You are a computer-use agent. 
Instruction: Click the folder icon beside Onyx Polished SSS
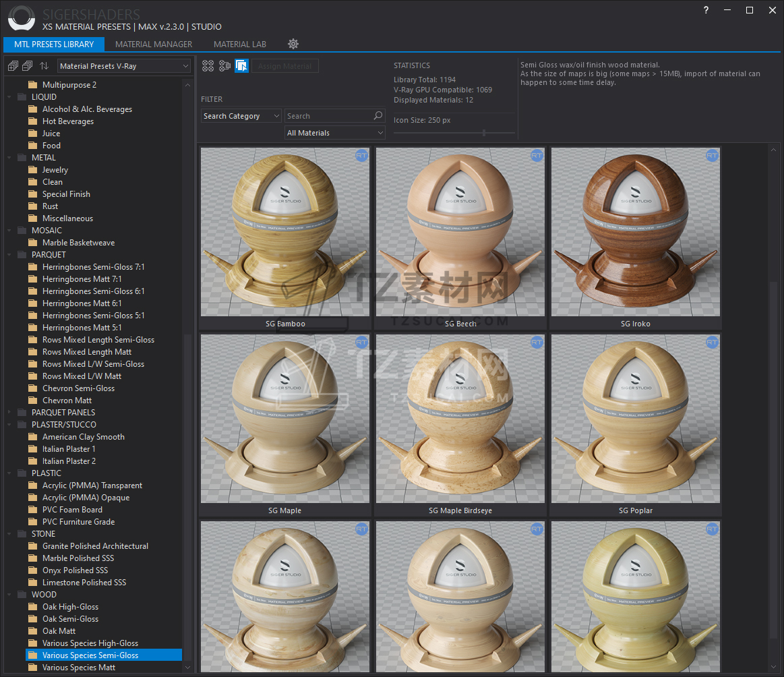[x=33, y=570]
